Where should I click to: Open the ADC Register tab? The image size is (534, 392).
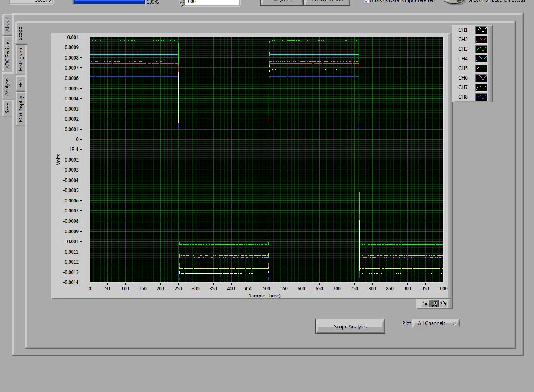[7, 55]
